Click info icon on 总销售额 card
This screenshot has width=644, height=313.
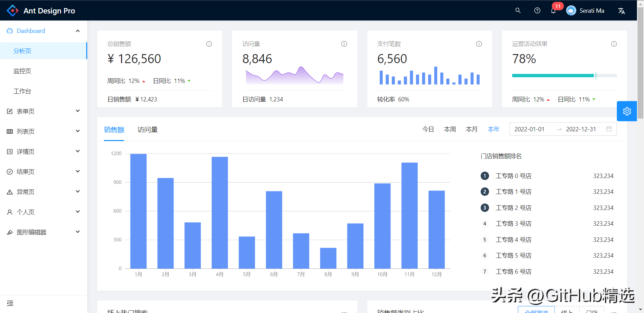point(209,44)
